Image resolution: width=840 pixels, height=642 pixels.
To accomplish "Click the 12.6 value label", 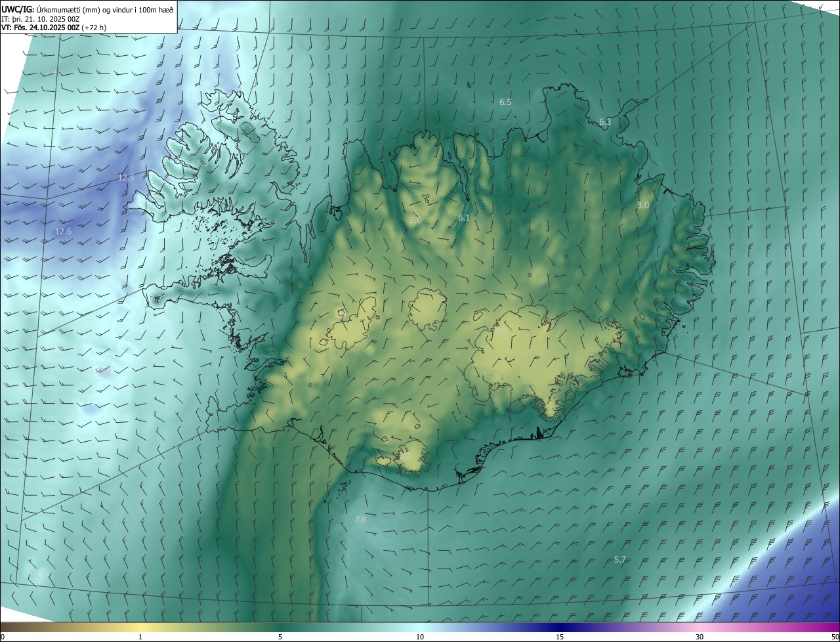I will point(63,231).
